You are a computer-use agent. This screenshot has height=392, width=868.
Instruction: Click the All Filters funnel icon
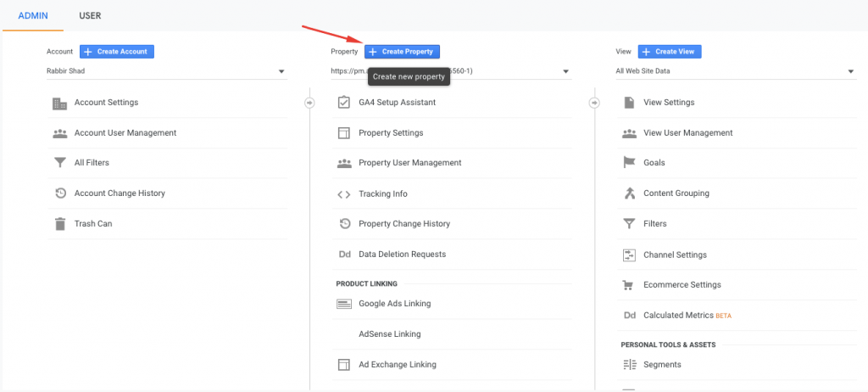tap(59, 163)
